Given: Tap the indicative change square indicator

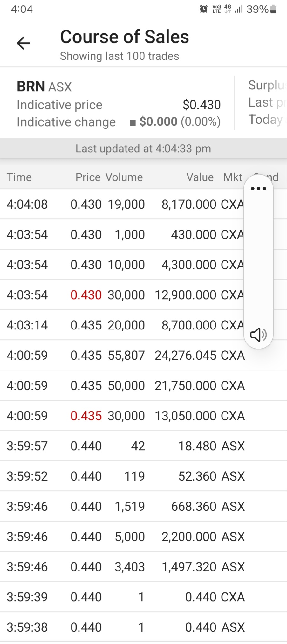Looking at the screenshot, I should 133,122.
